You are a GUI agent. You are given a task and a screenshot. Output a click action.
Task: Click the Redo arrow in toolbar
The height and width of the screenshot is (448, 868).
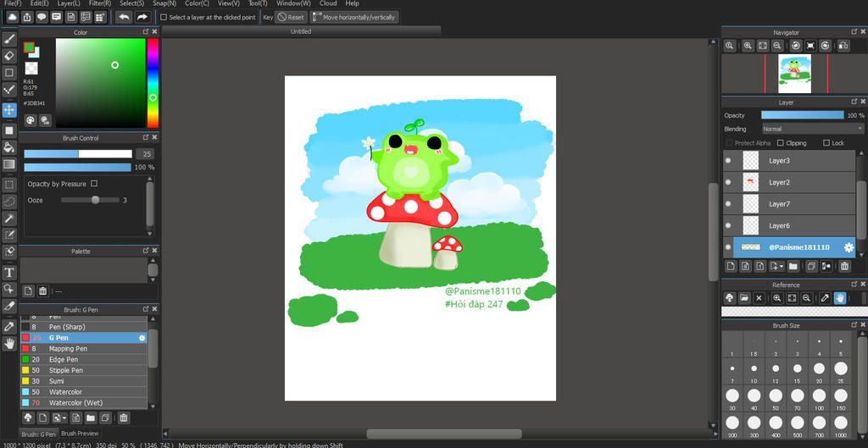[x=142, y=17]
